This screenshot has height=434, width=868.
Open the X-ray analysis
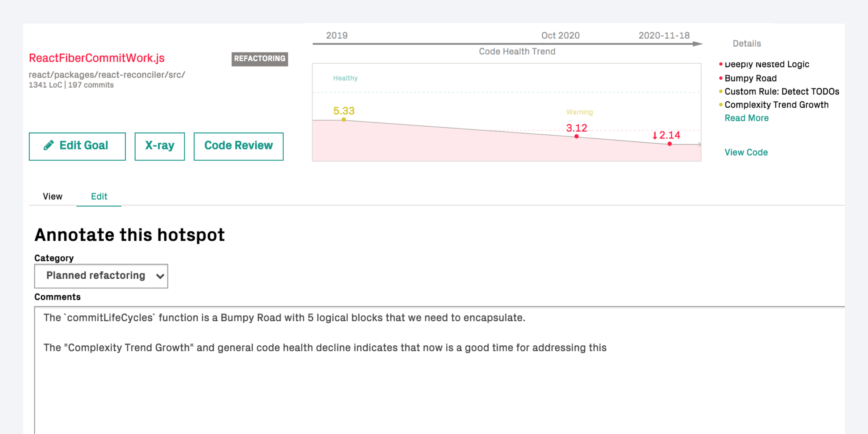[x=160, y=146]
